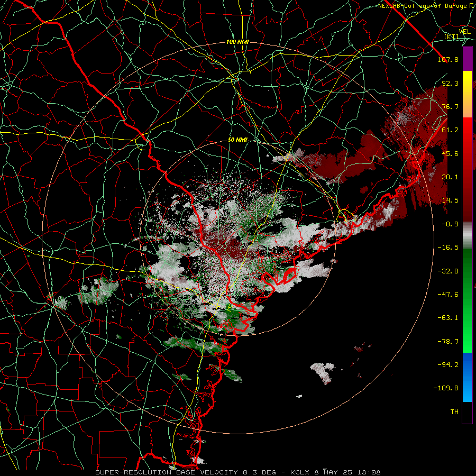The image size is (476, 476).
Task: Click the -63.1 value on velocity scale
Action: [448, 318]
